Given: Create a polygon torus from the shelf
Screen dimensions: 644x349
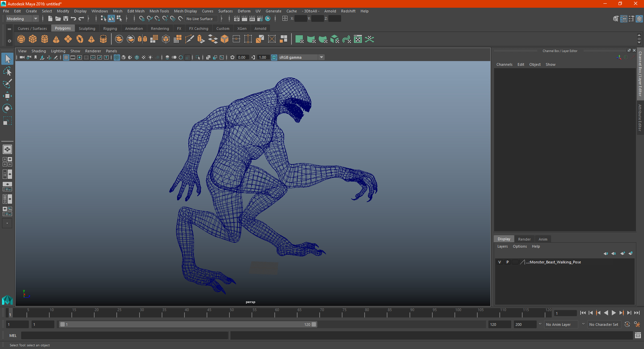Looking at the screenshot, I should 80,39.
